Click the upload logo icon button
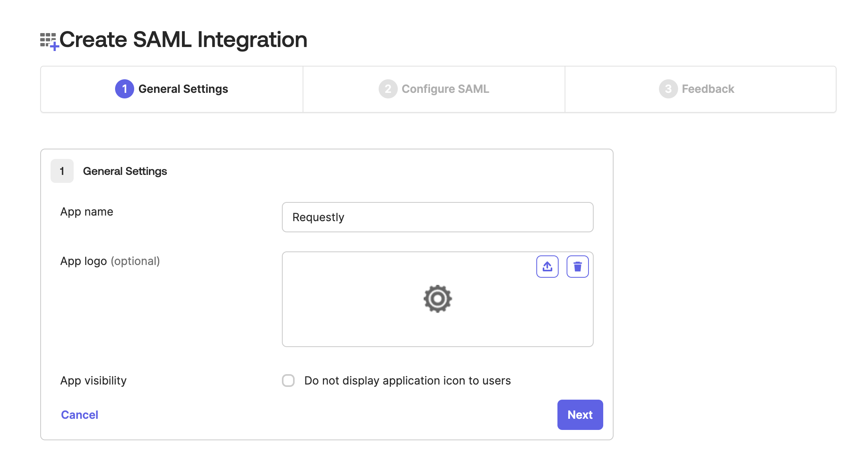868x463 pixels. click(x=547, y=267)
